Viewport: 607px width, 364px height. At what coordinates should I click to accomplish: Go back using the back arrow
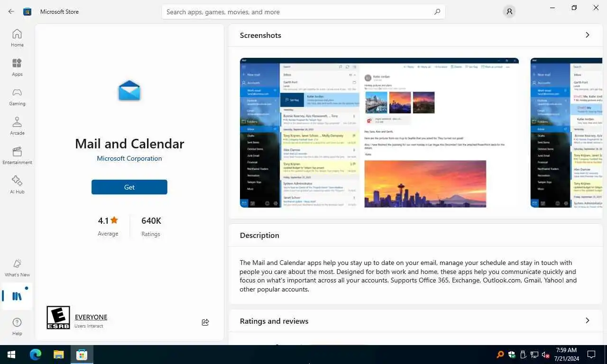click(x=11, y=11)
